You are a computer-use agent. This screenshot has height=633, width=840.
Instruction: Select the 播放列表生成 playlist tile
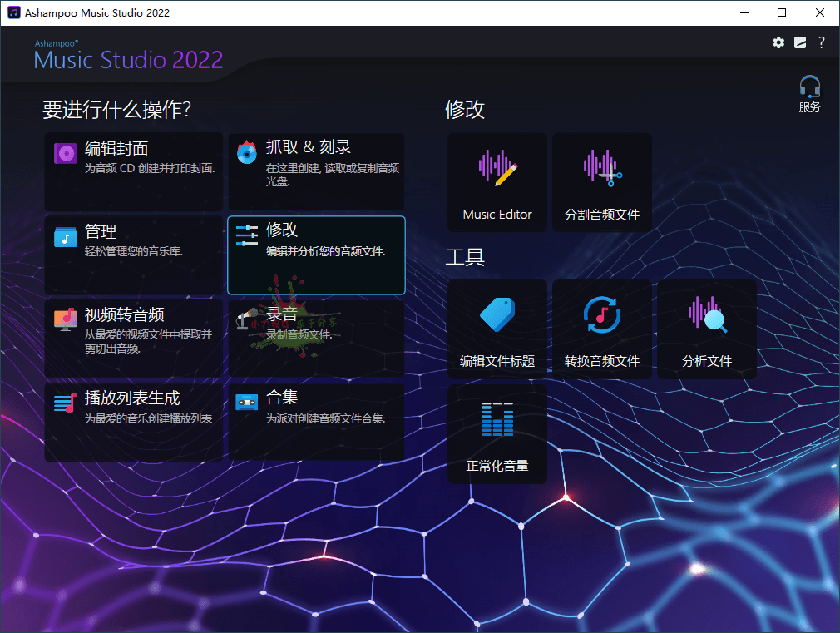point(133,421)
